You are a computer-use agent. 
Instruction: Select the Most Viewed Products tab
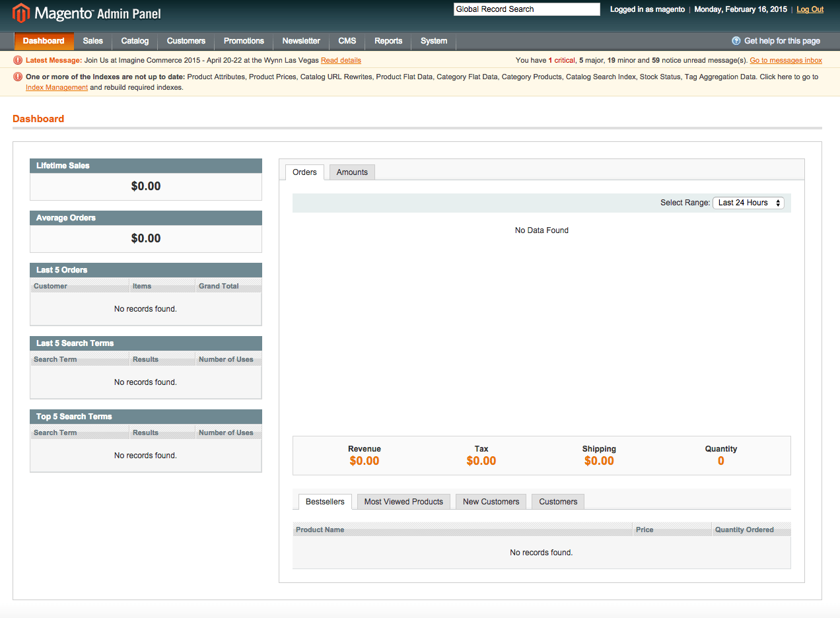pyautogui.click(x=403, y=502)
